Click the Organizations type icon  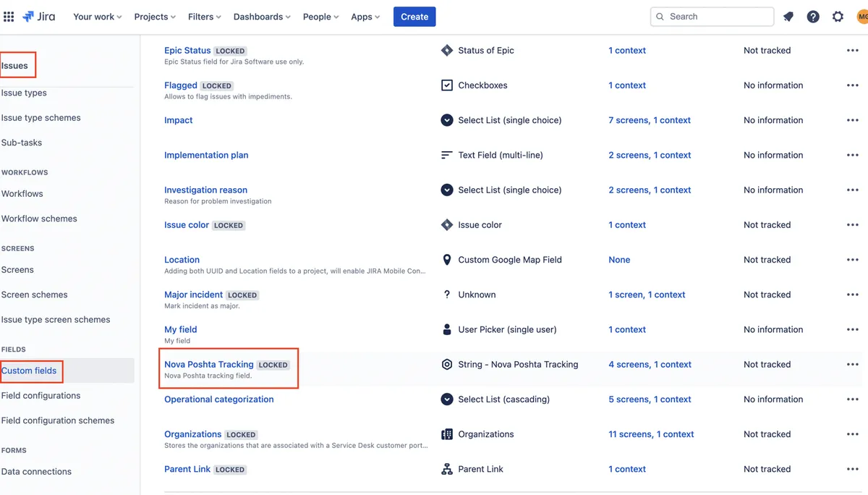click(447, 434)
